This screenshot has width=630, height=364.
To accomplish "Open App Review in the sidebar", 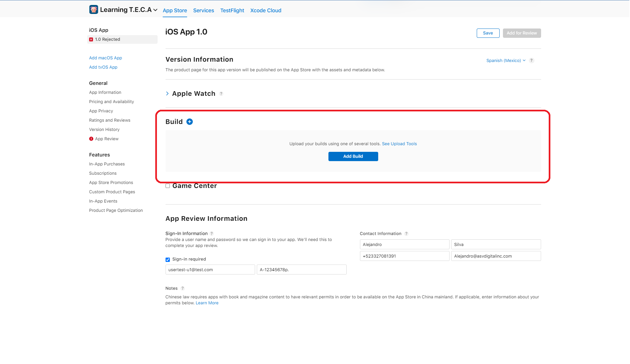I will 106,139.
